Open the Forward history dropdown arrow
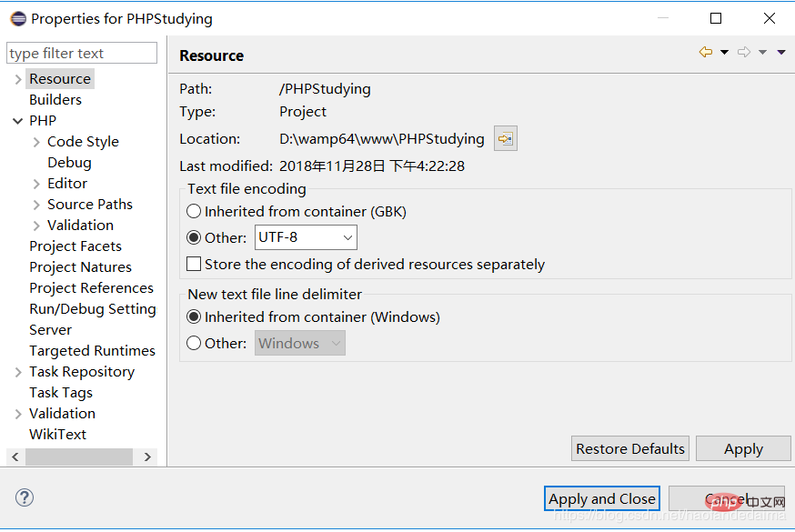The height and width of the screenshot is (532, 795). click(762, 52)
